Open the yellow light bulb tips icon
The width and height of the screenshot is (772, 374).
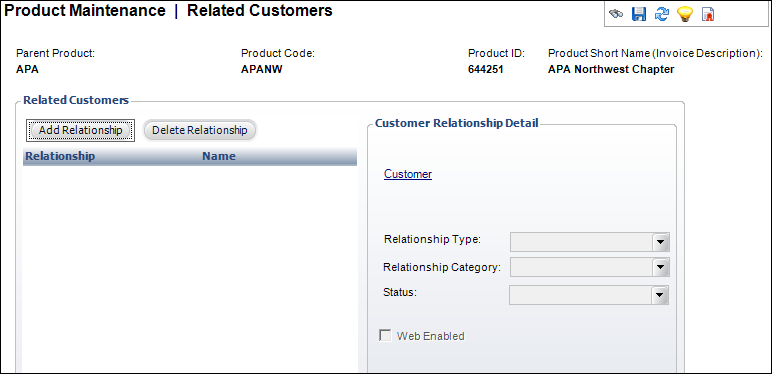coord(685,14)
